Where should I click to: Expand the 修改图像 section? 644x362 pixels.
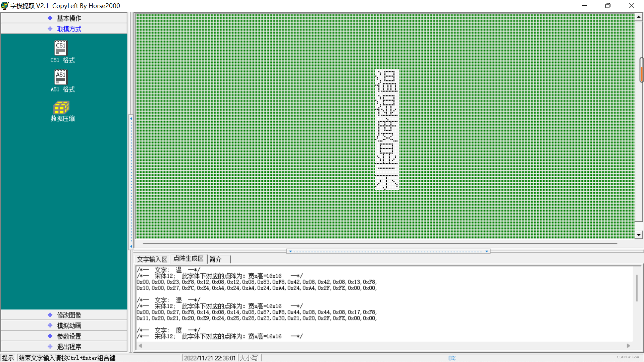[x=64, y=315]
